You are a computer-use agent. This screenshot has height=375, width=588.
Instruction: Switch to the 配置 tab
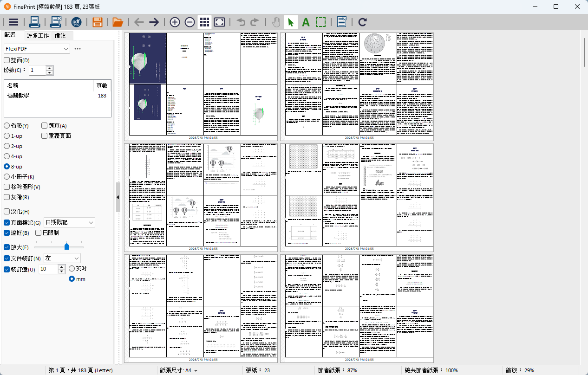tap(10, 35)
